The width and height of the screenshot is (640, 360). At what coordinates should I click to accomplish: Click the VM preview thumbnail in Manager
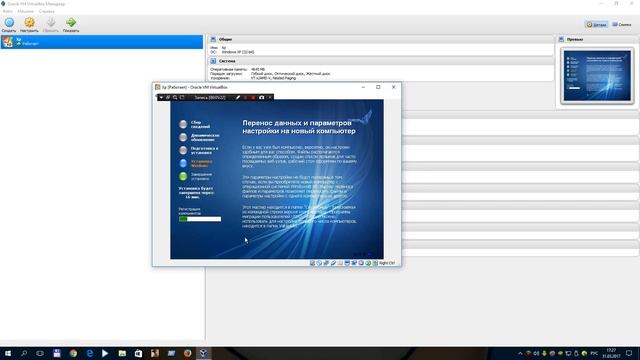[597, 76]
